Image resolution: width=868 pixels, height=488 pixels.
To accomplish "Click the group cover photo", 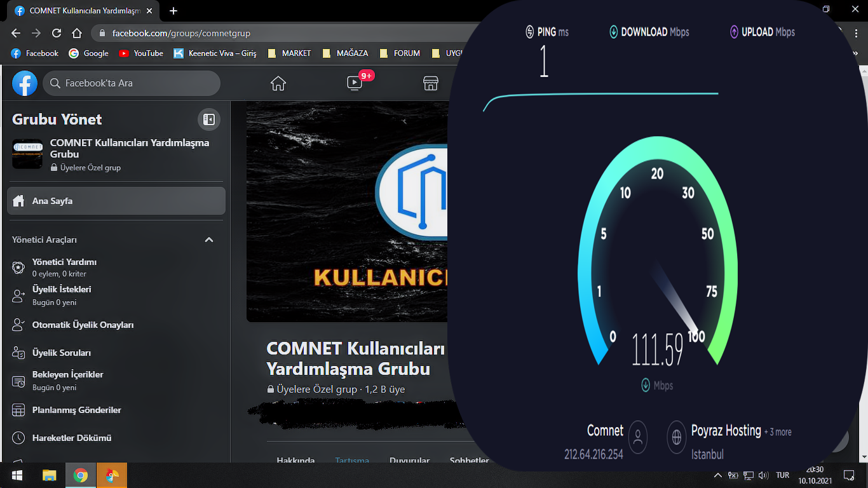I will pos(348,212).
